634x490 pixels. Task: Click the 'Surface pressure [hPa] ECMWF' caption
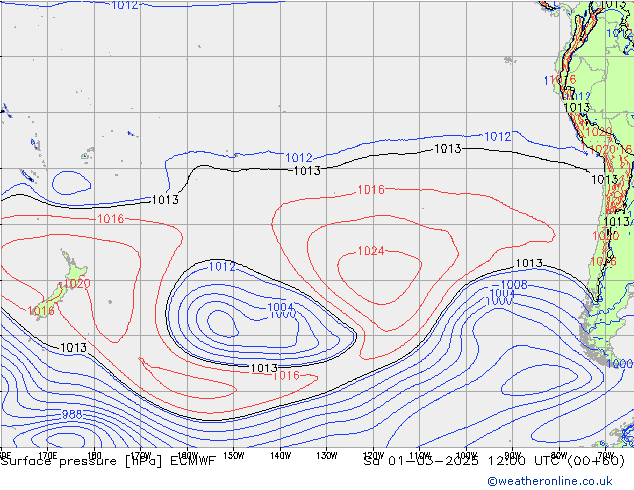click(108, 461)
